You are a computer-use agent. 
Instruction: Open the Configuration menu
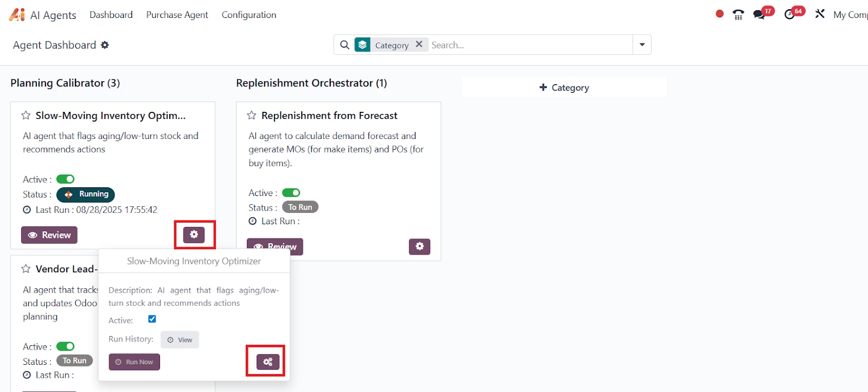click(248, 15)
